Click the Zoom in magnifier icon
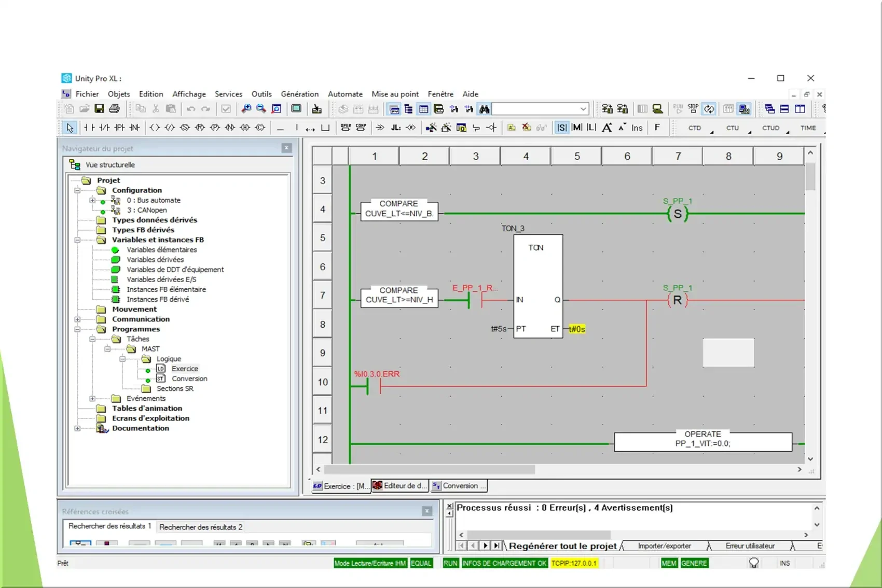Image resolution: width=882 pixels, height=588 pixels. (x=246, y=109)
